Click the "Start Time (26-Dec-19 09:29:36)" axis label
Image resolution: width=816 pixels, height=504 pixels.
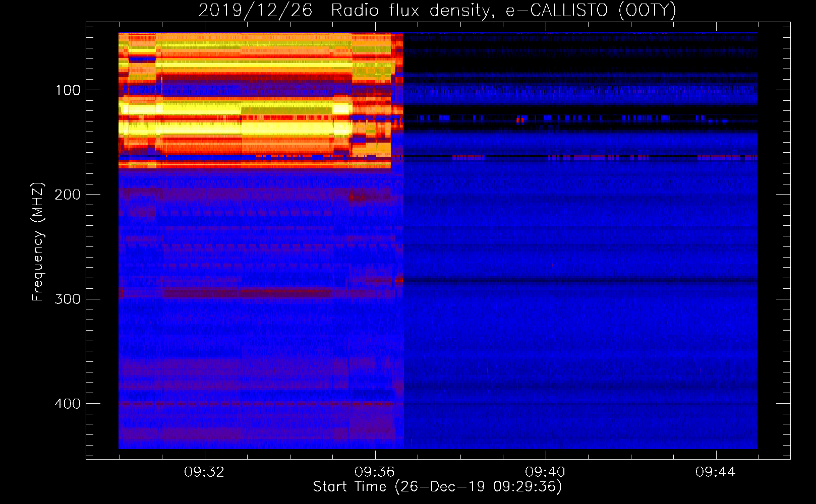click(437, 487)
